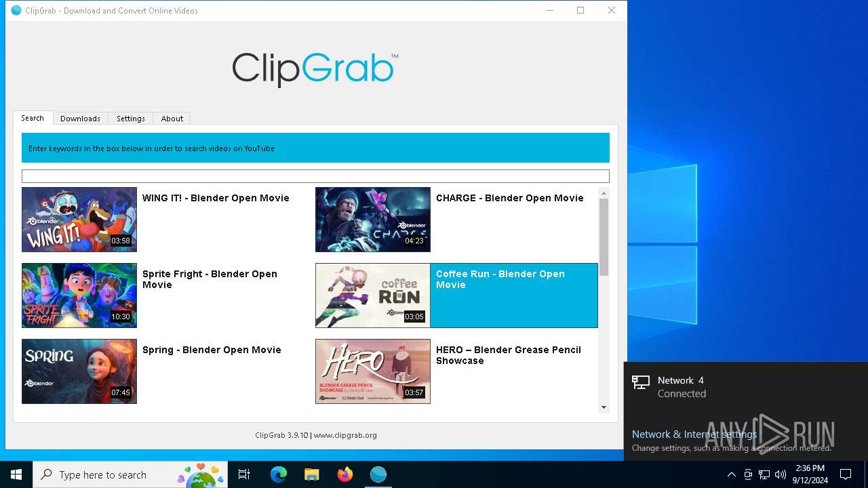868x488 pixels.
Task: Close the ClipGrab window
Action: [x=612, y=10]
